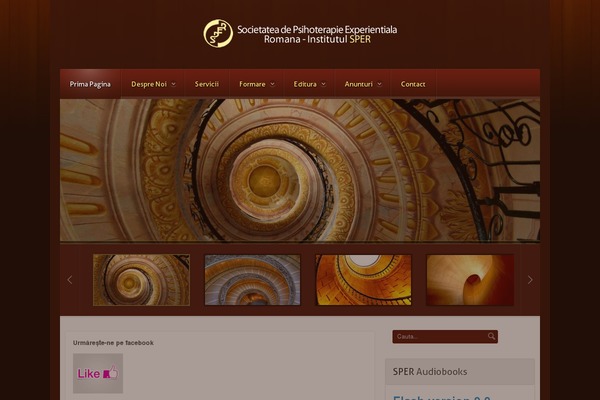
Task: Open the Despre Noi menu item
Action: click(149, 84)
